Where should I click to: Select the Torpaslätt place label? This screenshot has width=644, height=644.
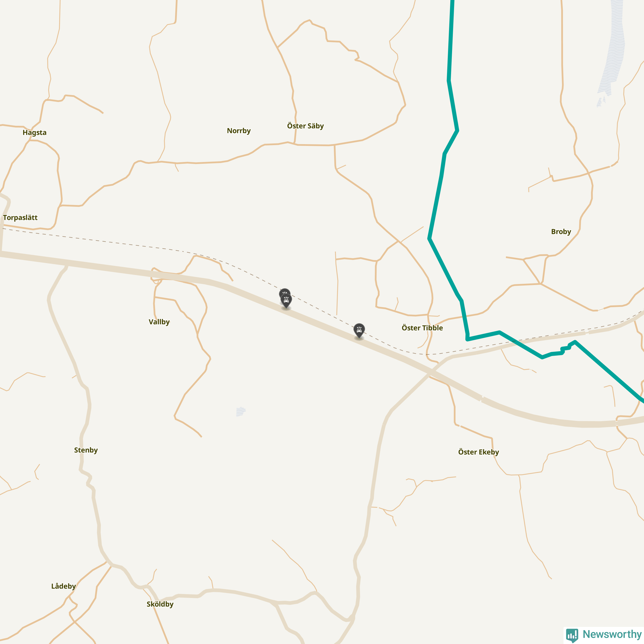[20, 218]
